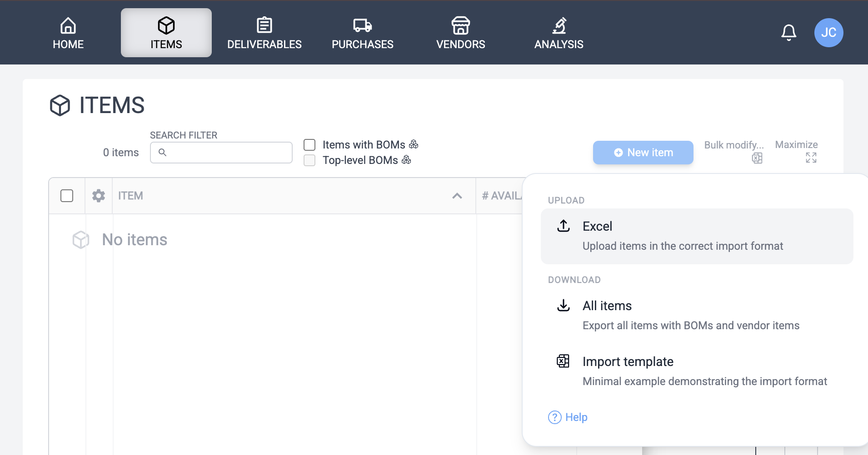Switch to the Purchases tab

[362, 33]
